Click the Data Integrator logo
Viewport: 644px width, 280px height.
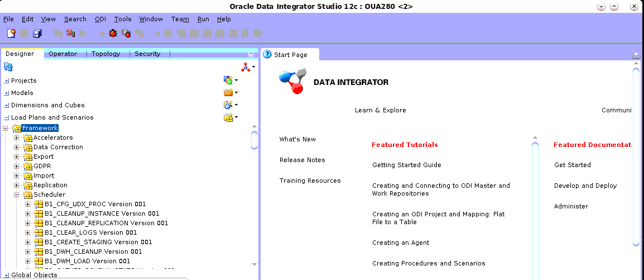pos(292,80)
